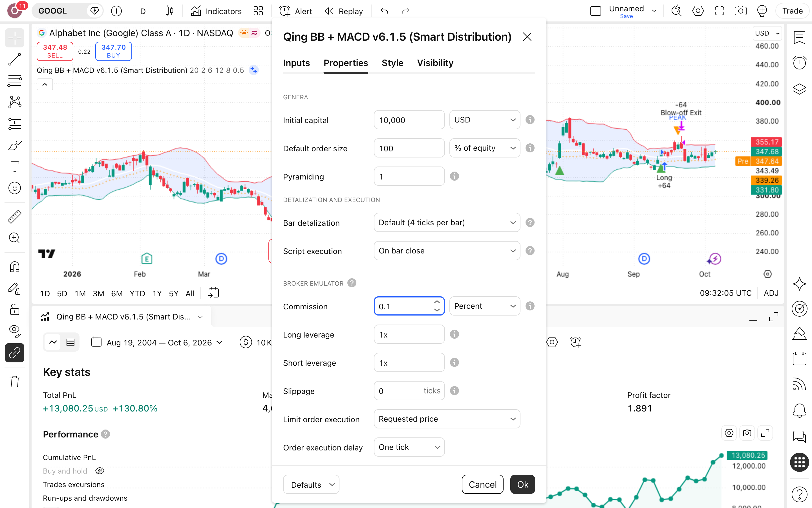Activate the zoom in tool

[14, 238]
